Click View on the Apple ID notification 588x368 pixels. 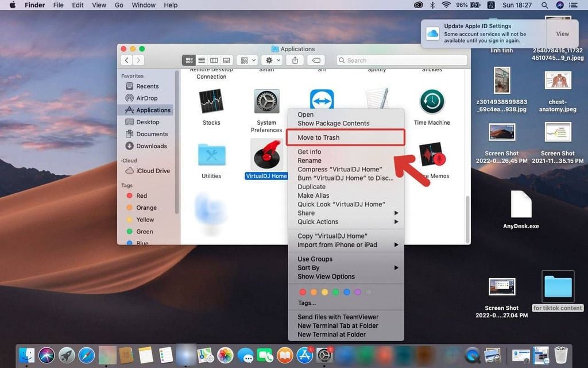click(562, 33)
